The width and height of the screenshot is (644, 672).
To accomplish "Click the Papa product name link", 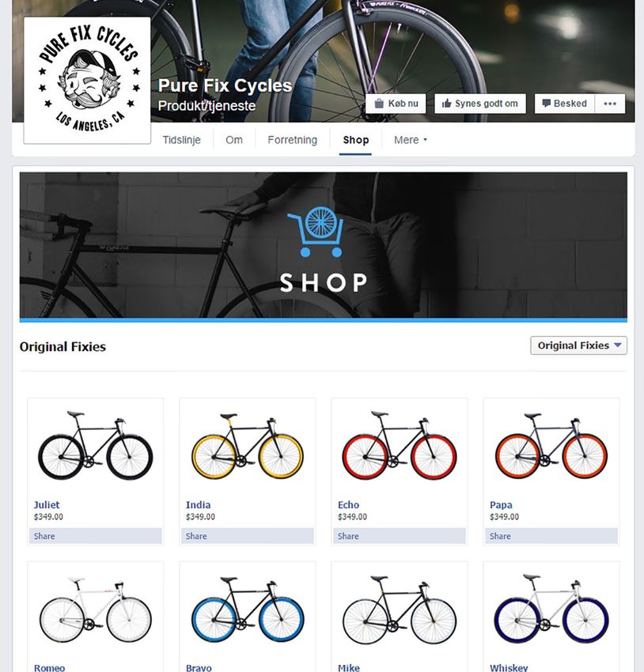I will point(501,505).
